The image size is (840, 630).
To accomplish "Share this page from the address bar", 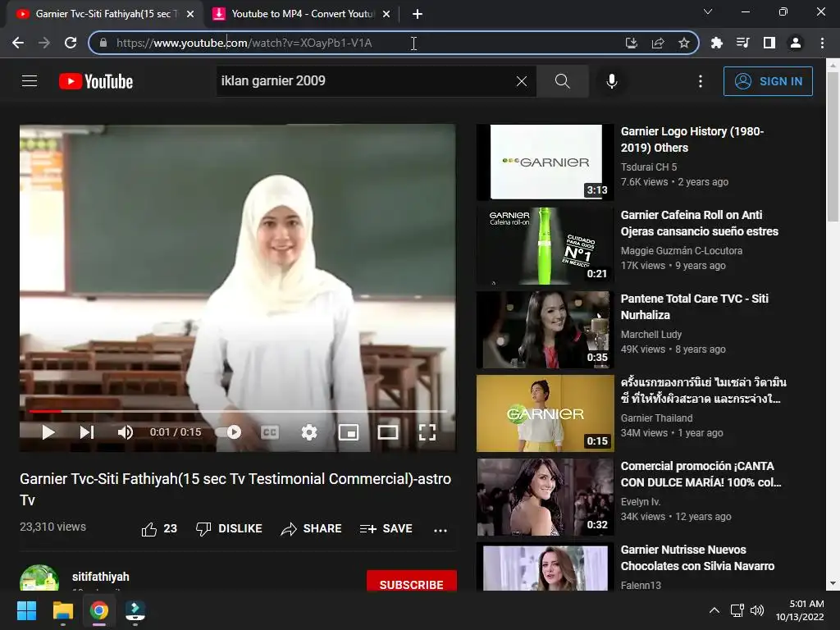I will coord(658,43).
